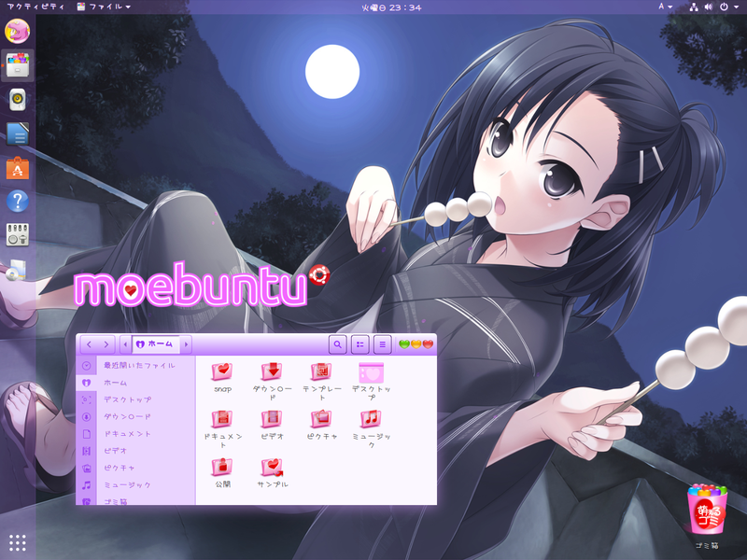This screenshot has height=560, width=747.
Task: Open the clock calendar at 23:34
Action: (x=391, y=7)
